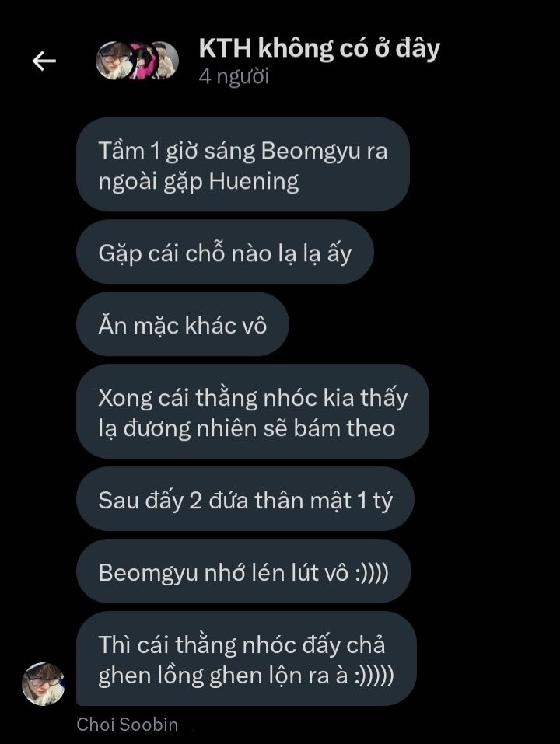The image size is (560, 744).
Task: Tap the word 'Huening' in first message
Action: 254,182
